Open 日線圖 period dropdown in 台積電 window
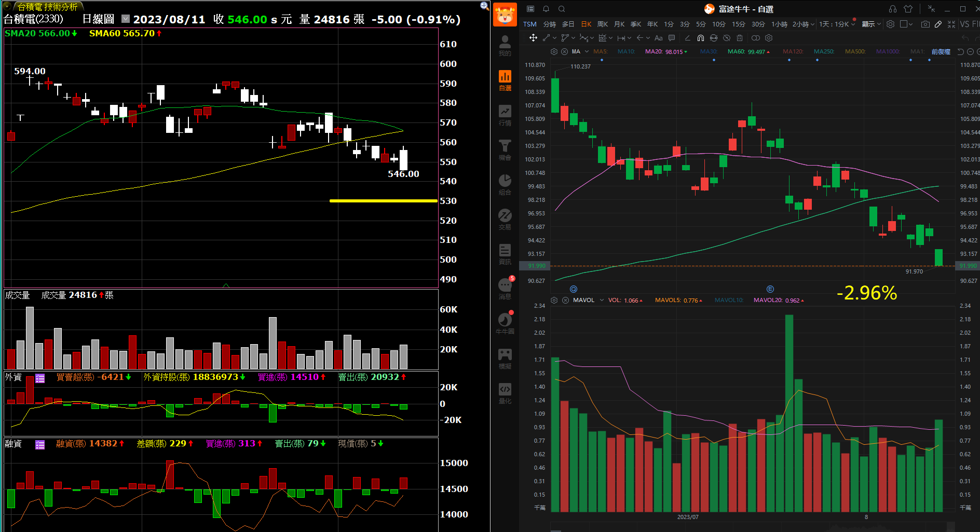The image size is (980, 532). pos(125,19)
